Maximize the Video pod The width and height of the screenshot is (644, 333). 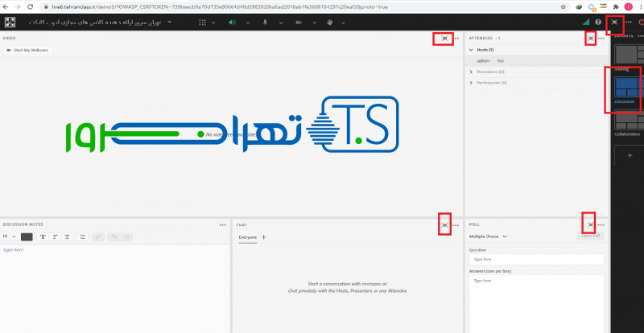(444, 38)
